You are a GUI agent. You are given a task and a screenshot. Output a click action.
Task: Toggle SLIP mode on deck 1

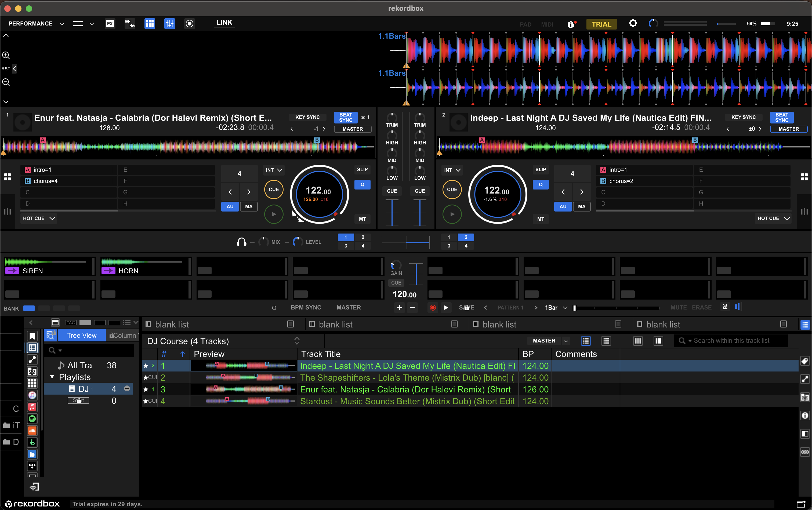point(362,170)
